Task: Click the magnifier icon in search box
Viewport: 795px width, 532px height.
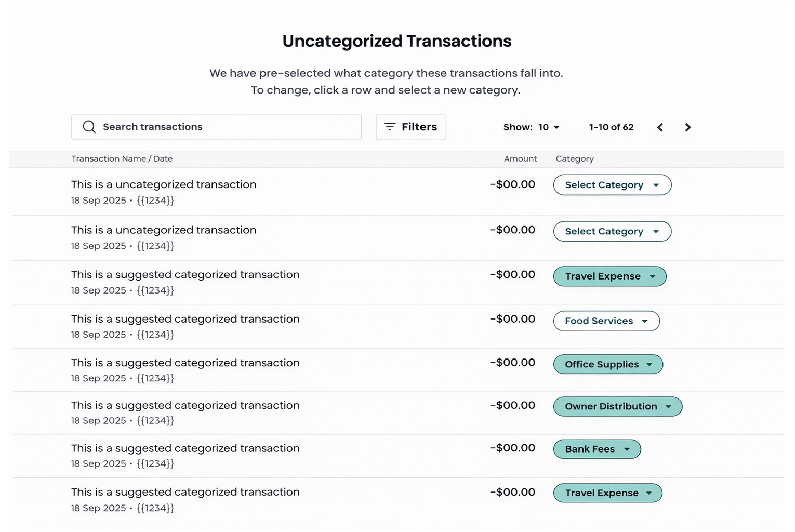Action: 89,127
